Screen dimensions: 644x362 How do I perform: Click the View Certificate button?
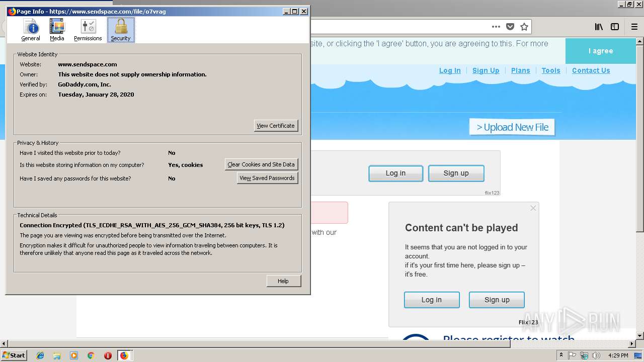click(276, 126)
